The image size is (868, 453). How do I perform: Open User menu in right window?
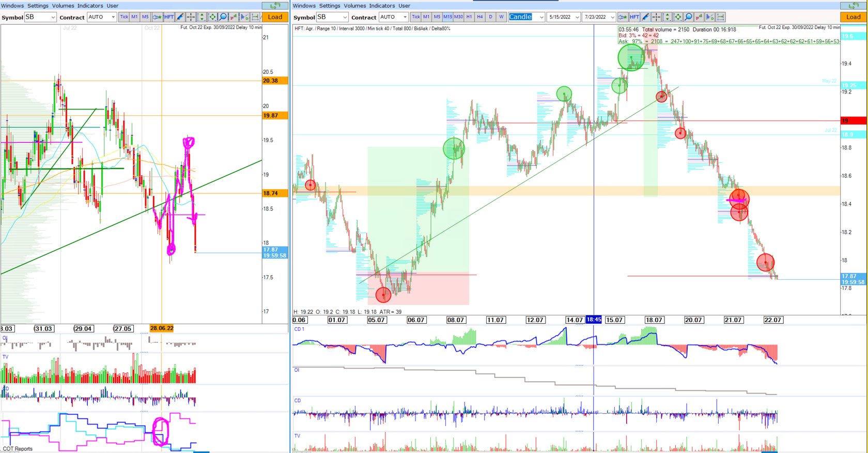[404, 6]
